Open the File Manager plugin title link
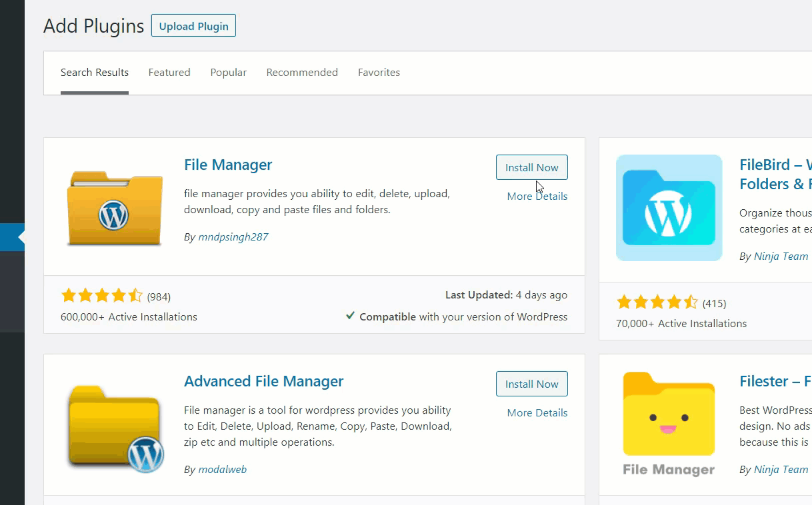Screen dimensions: 812x505 [228, 165]
